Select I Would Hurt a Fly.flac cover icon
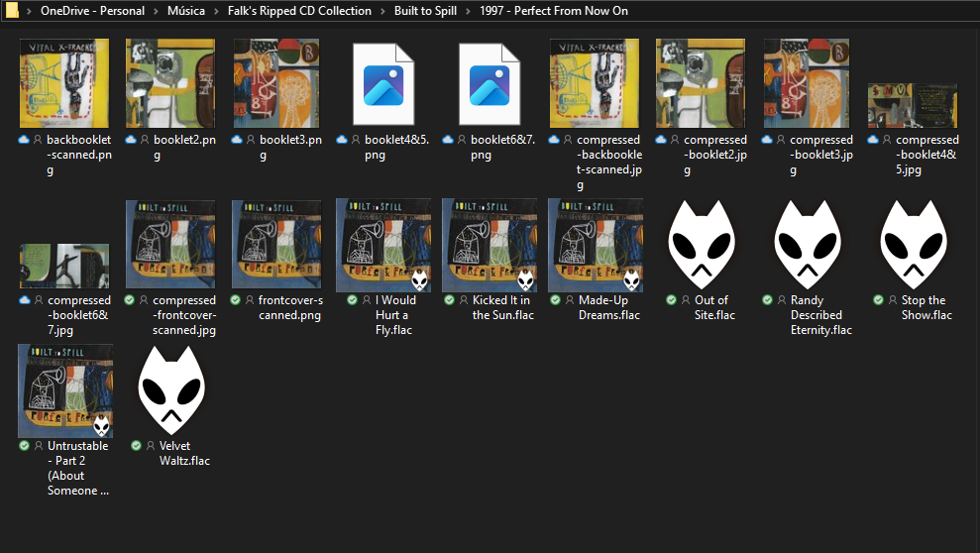980x553 pixels. 383,245
